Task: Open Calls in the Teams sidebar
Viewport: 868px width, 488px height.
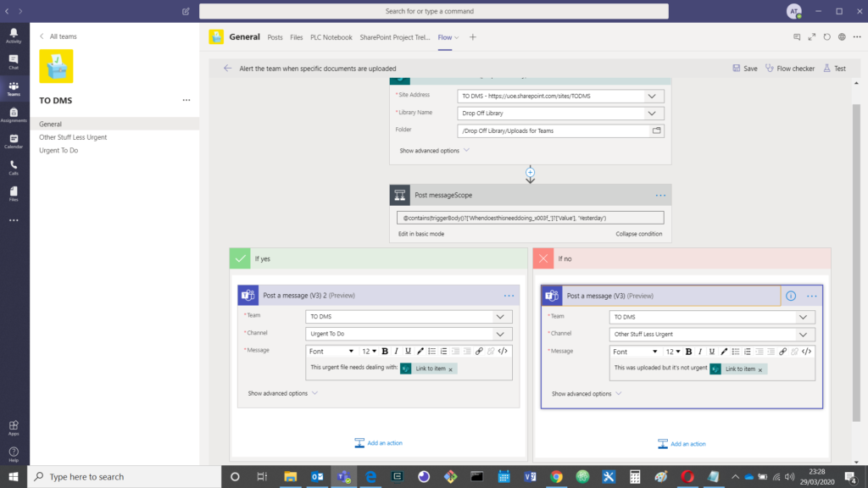Action: click(14, 168)
